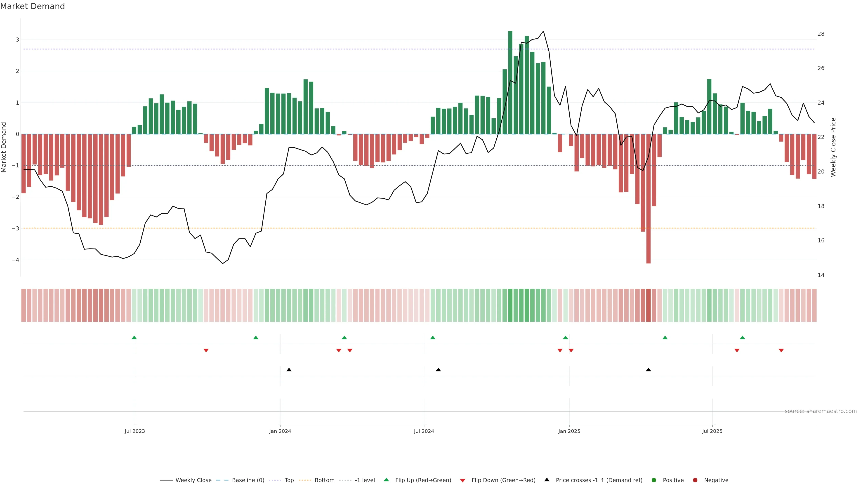This screenshot has width=868, height=488.
Task: Click the Market Demand chart title
Action: click(33, 6)
